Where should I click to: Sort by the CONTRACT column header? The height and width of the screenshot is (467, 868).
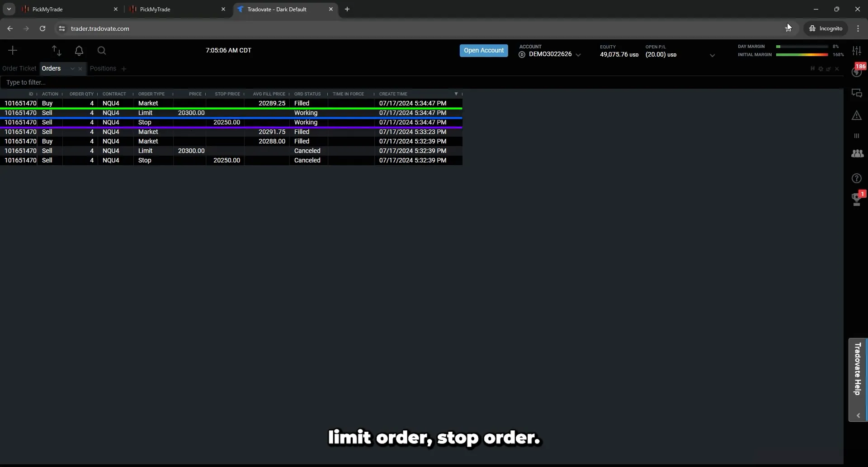114,94
